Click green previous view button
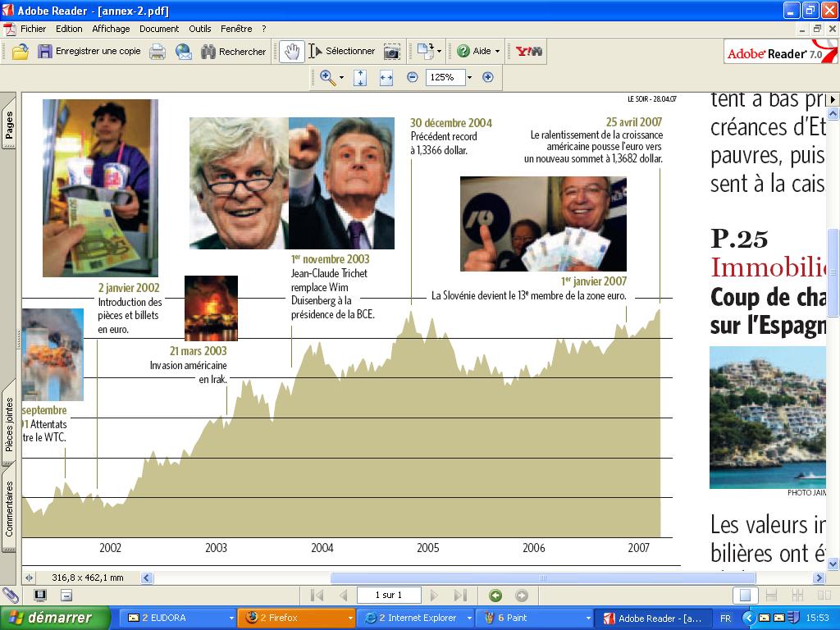The height and width of the screenshot is (630, 840). pos(495,596)
